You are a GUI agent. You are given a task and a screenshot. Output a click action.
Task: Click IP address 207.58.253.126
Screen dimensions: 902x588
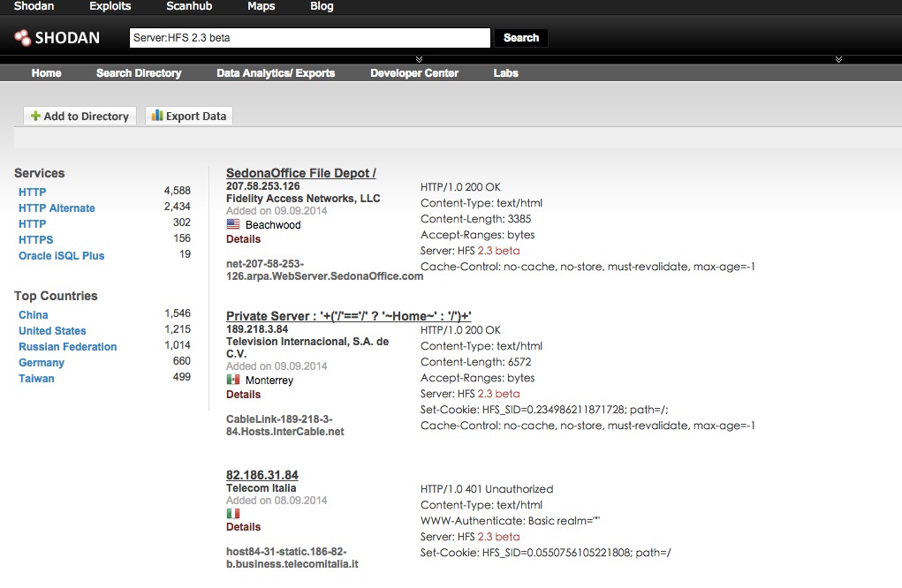[x=263, y=186]
